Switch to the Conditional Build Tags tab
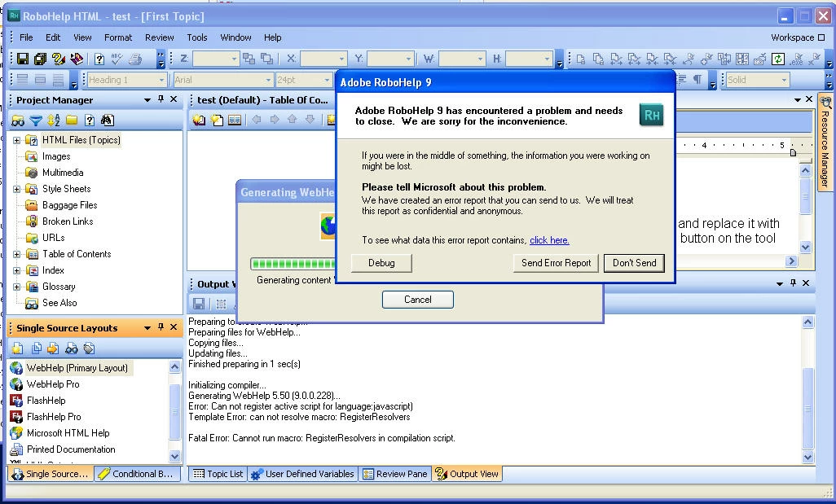The width and height of the screenshot is (836, 504). (137, 474)
